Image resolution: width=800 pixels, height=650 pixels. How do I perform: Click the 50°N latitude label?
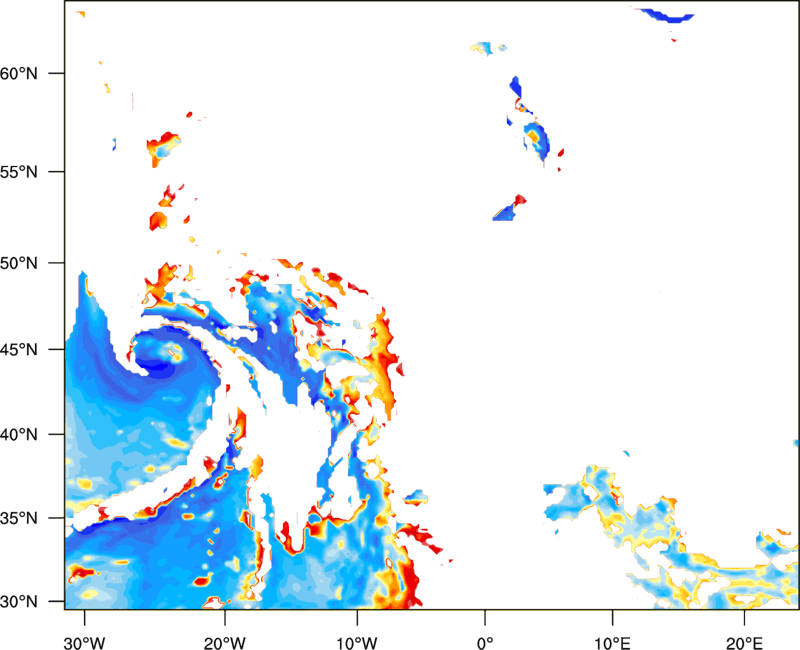click(x=19, y=263)
